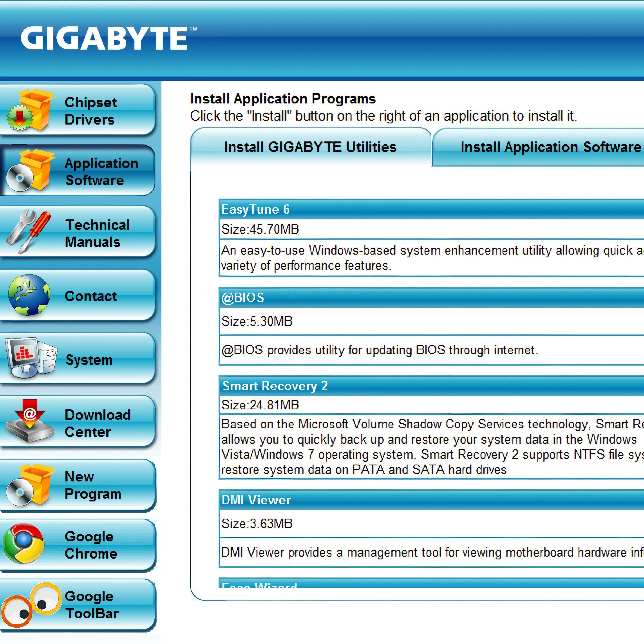Click the New Program box-and-disc icon
The width and height of the screenshot is (644, 644).
pyautogui.click(x=31, y=485)
